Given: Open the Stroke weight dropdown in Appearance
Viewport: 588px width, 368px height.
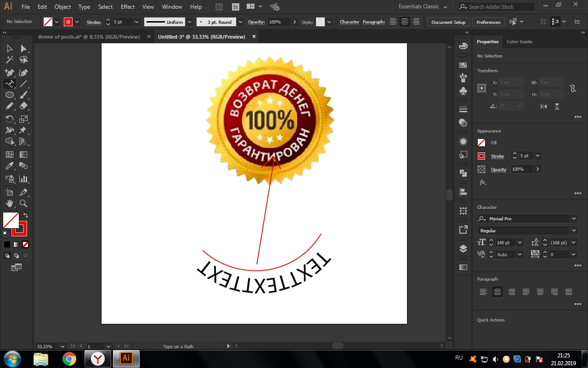Looking at the screenshot, I should pos(537,156).
